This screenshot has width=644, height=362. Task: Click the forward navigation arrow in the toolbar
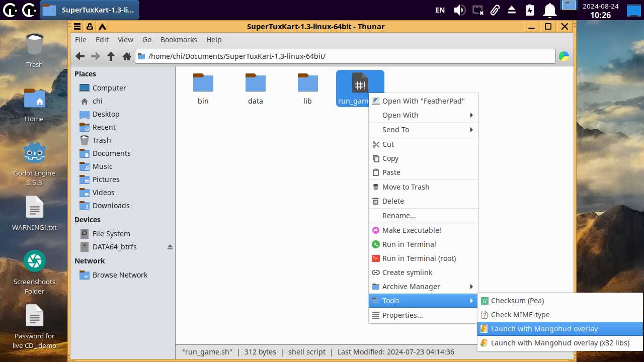coord(95,56)
